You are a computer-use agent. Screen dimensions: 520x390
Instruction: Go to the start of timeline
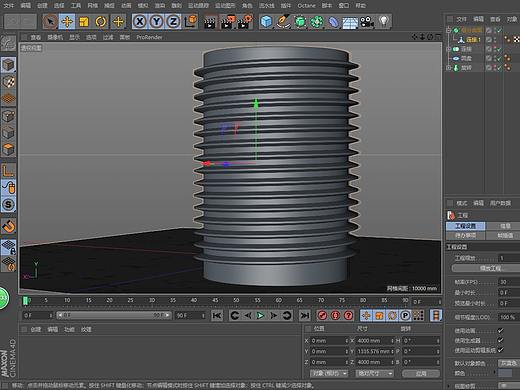(x=217, y=315)
